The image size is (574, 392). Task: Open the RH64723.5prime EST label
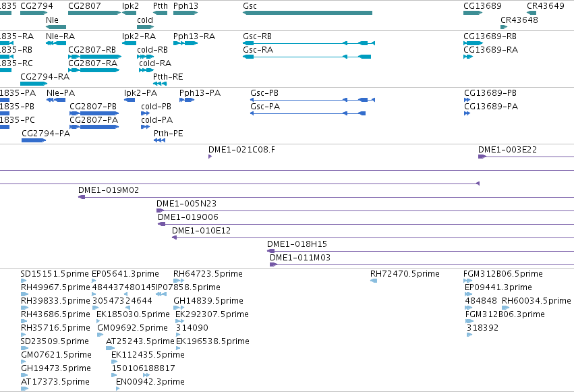tap(208, 274)
